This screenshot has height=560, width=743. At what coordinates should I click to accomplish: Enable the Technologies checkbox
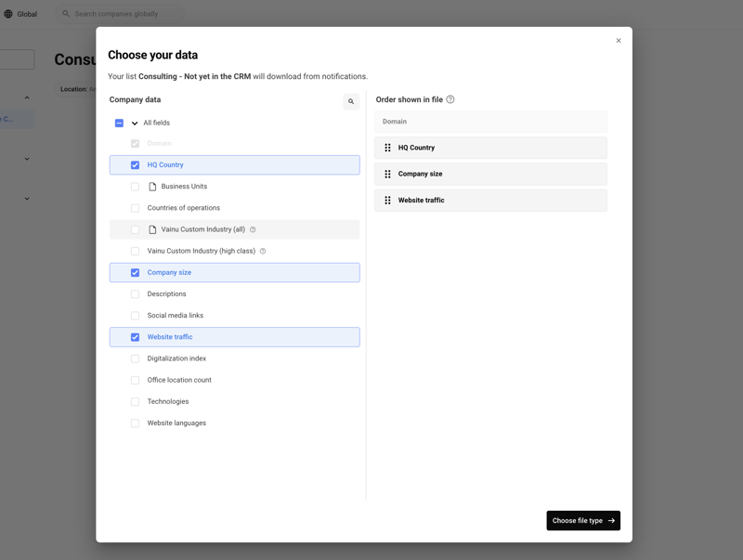[135, 402]
